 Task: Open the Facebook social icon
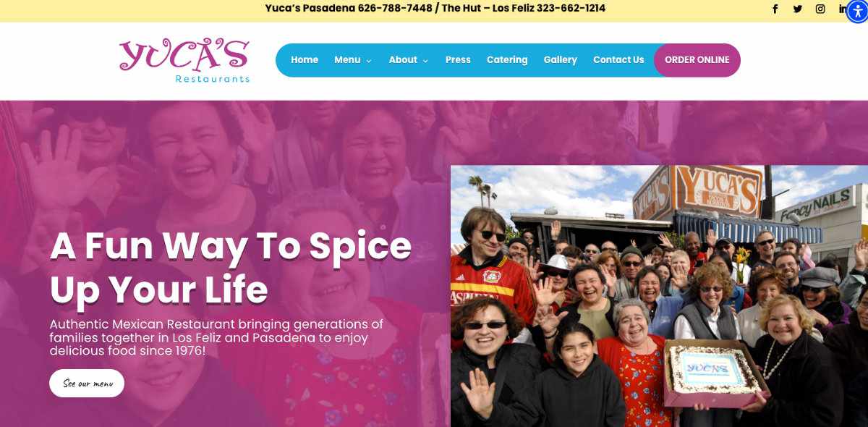775,9
